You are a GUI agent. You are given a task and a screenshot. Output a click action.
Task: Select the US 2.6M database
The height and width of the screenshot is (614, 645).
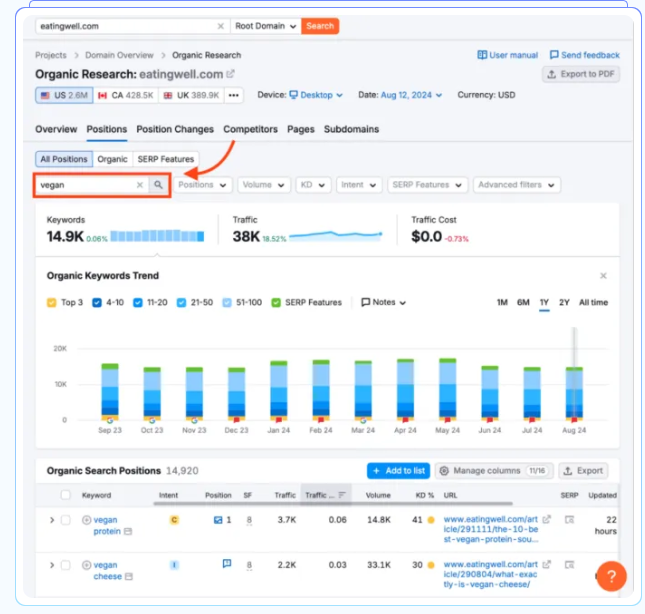tap(64, 95)
